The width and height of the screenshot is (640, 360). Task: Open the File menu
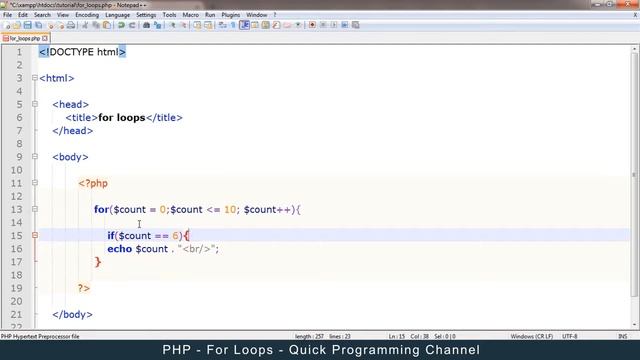(7, 15)
